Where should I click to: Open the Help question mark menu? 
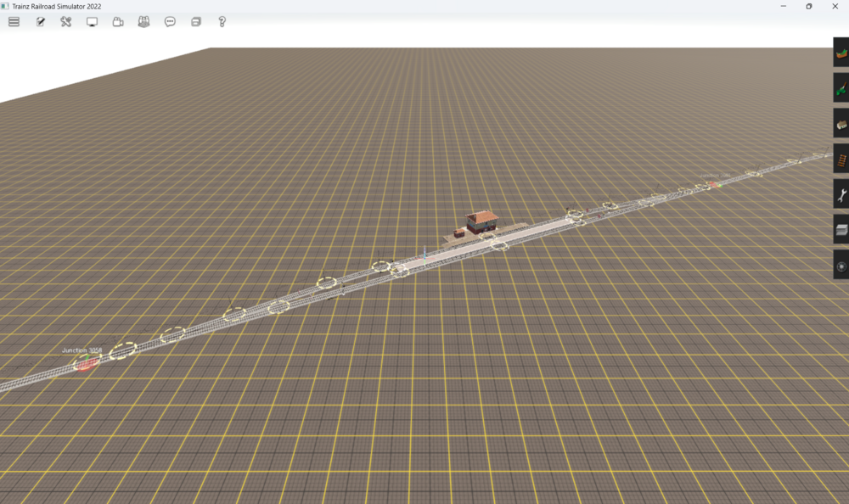pyautogui.click(x=222, y=22)
